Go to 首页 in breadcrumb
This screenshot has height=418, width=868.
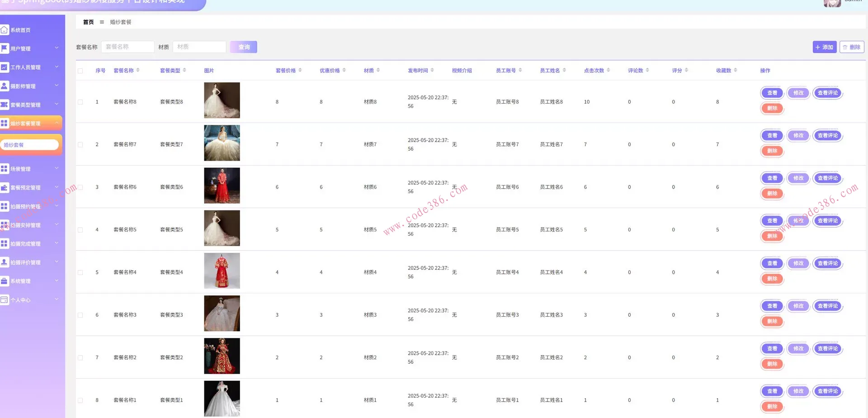coord(88,22)
